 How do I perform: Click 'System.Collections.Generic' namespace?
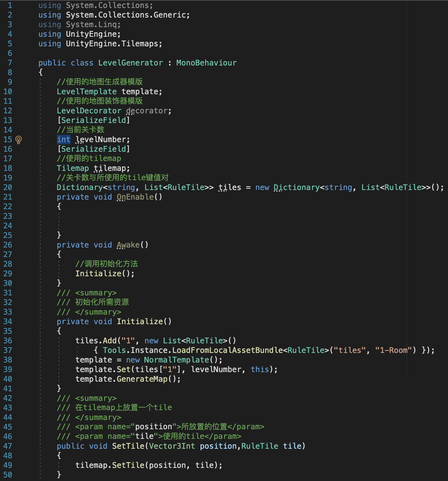click(126, 15)
